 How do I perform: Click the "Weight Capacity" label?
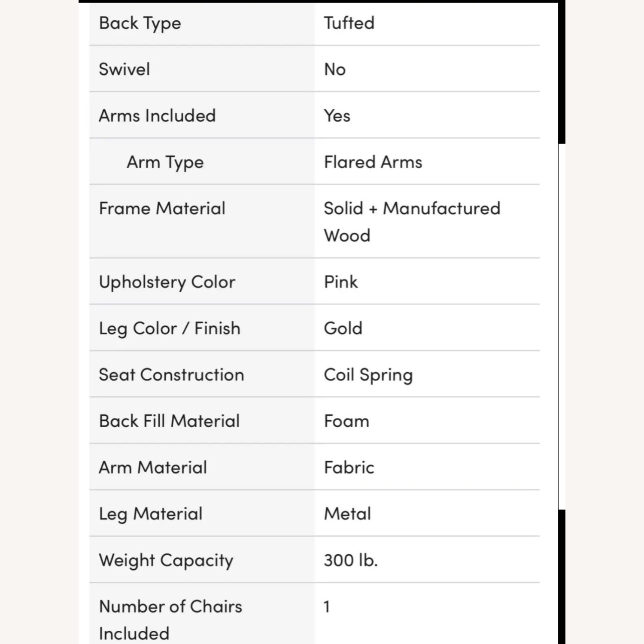(x=166, y=560)
